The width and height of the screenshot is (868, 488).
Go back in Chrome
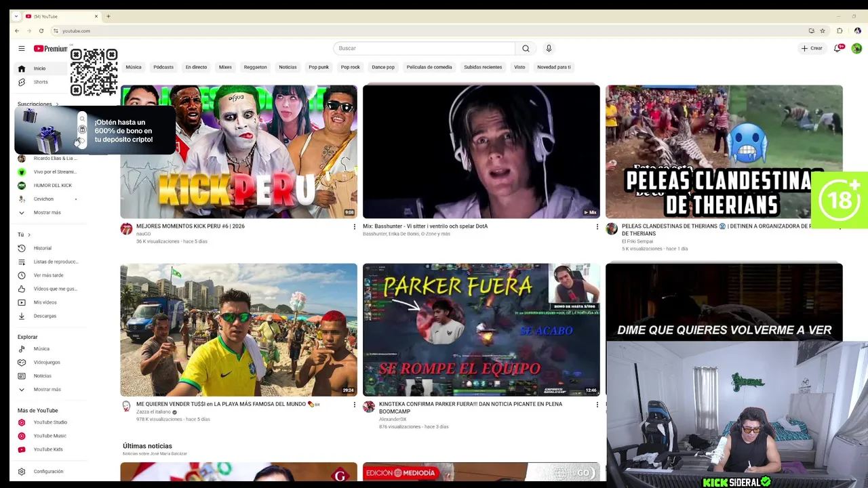[17, 30]
